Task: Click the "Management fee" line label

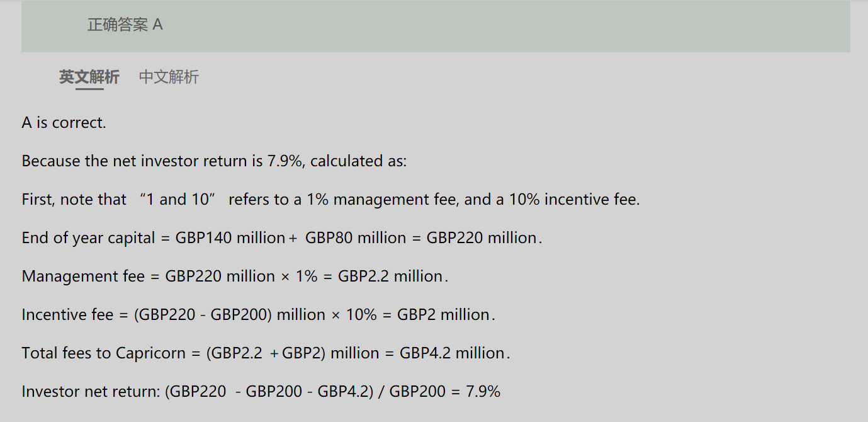Action: tap(83, 276)
